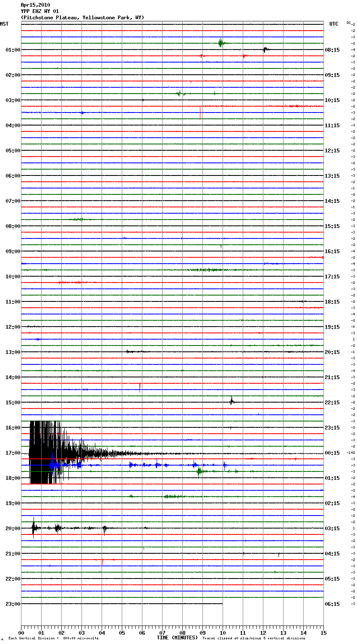Viewport: 357px width, 644px height.
Task: Click the 00:15 UTC time label
Action: click(x=332, y=453)
